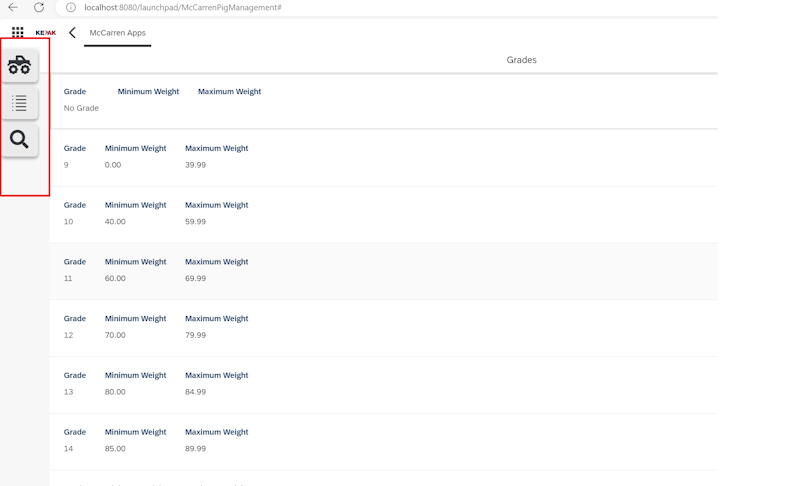The image size is (800, 486).
Task: Click the KEPAK logo
Action: [45, 33]
